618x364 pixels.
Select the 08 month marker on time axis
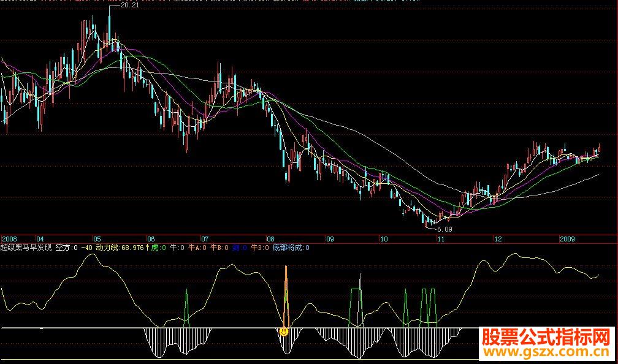(270, 239)
